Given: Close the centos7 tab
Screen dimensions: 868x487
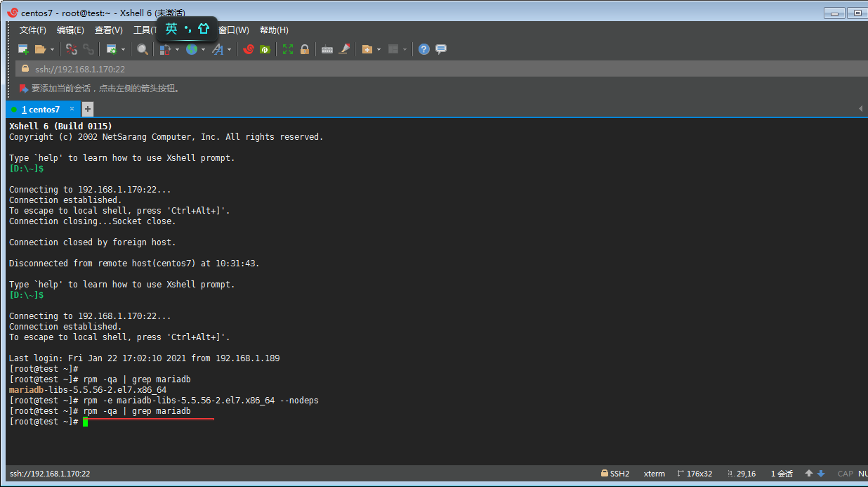Looking at the screenshot, I should (x=71, y=109).
